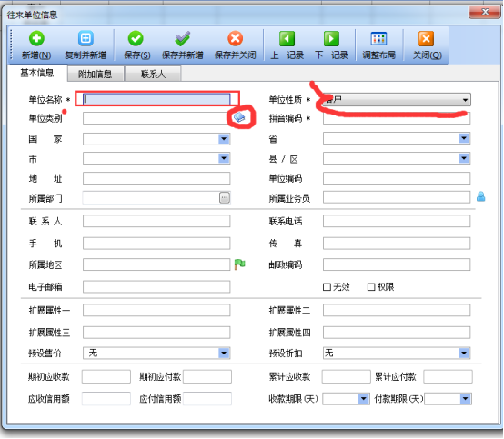504x439 pixels.
Task: Click 保存并新增 checkmark icon
Action: 182,38
